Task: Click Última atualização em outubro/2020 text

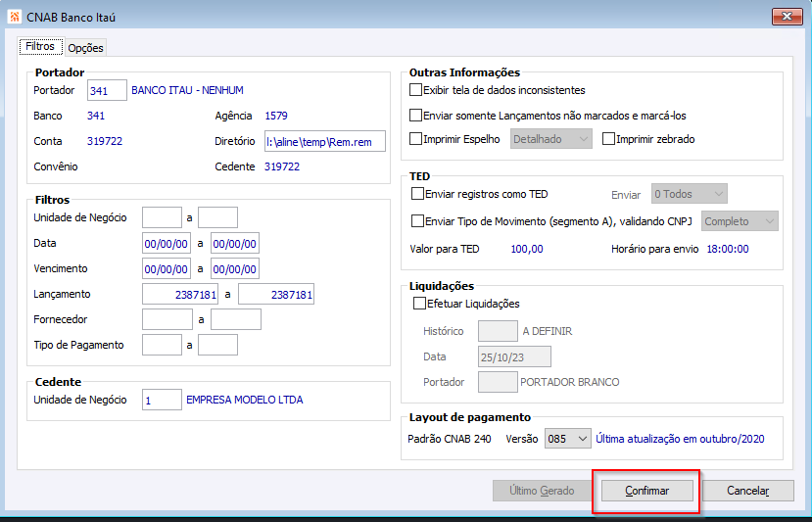Action: (680, 439)
